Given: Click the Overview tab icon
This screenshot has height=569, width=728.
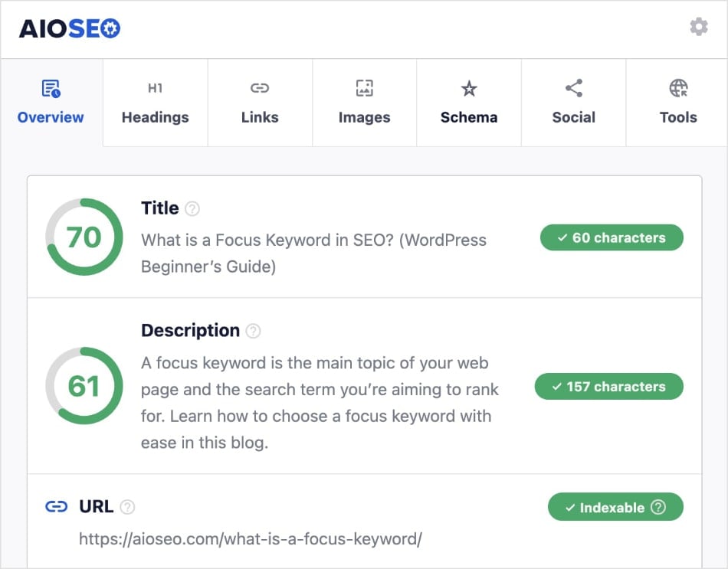Looking at the screenshot, I should tap(51, 89).
